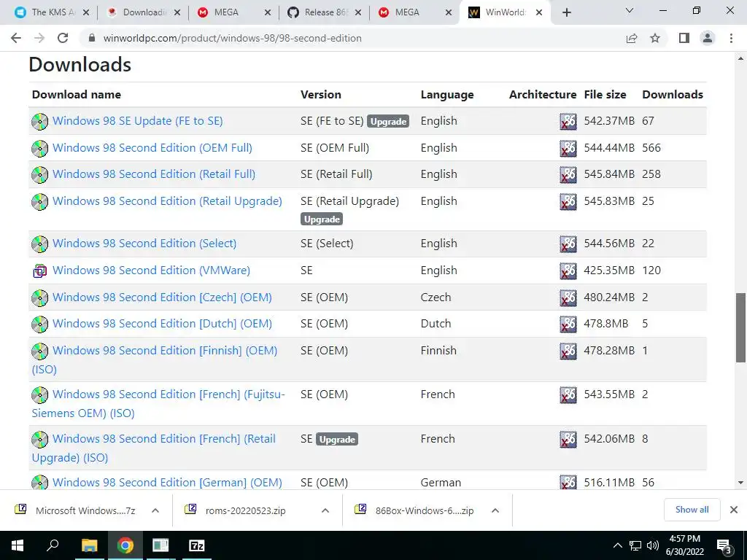The height and width of the screenshot is (560, 747).
Task: Open the tab search dropdown chevron
Action: tap(630, 11)
